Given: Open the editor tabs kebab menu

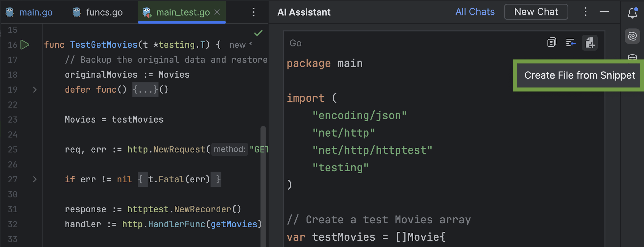Looking at the screenshot, I should pos(253,12).
